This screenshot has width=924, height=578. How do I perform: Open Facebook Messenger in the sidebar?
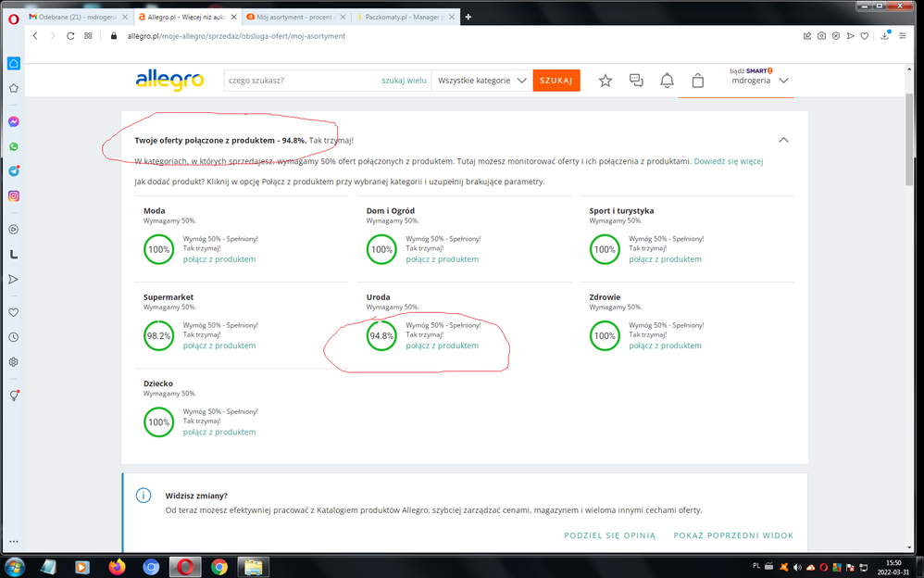[14, 121]
